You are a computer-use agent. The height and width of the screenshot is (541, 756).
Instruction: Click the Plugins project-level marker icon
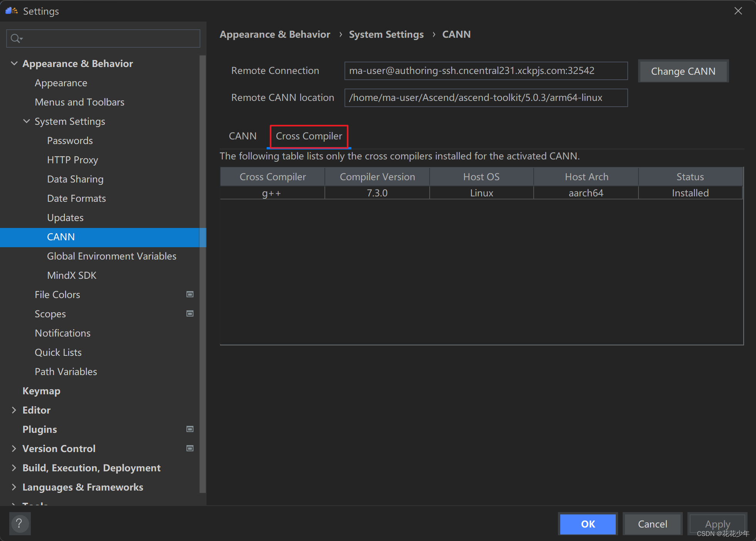point(190,429)
